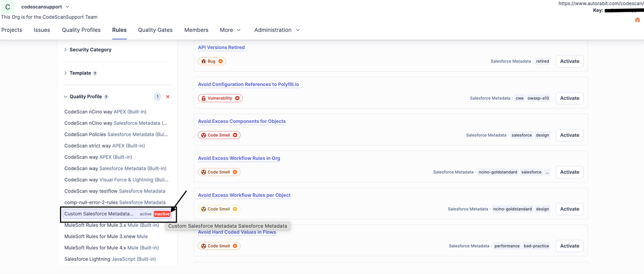The image size is (644, 274).
Task: Toggle the inactive filter on Custom Salesforce Metadata
Action: pos(162,214)
